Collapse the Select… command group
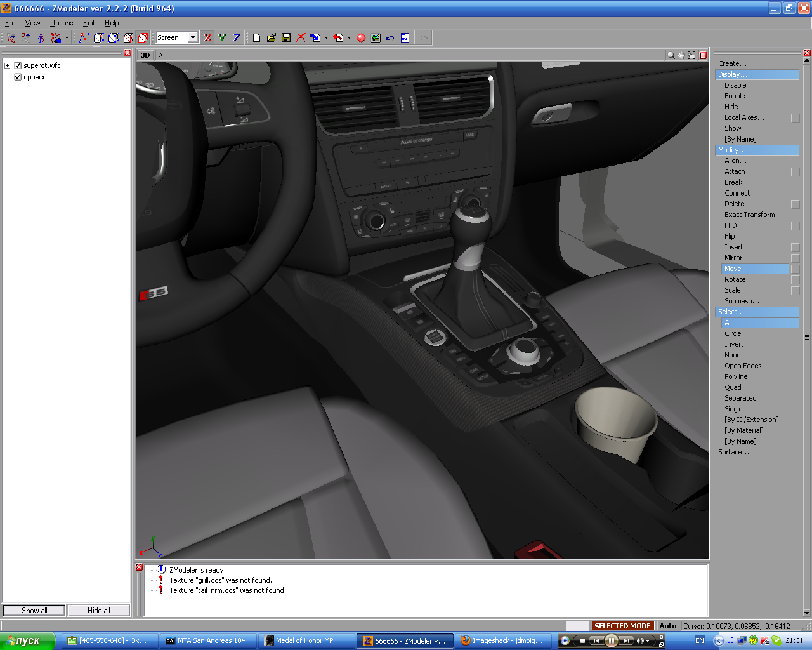Screen dimensions: 812x650 coord(757,312)
